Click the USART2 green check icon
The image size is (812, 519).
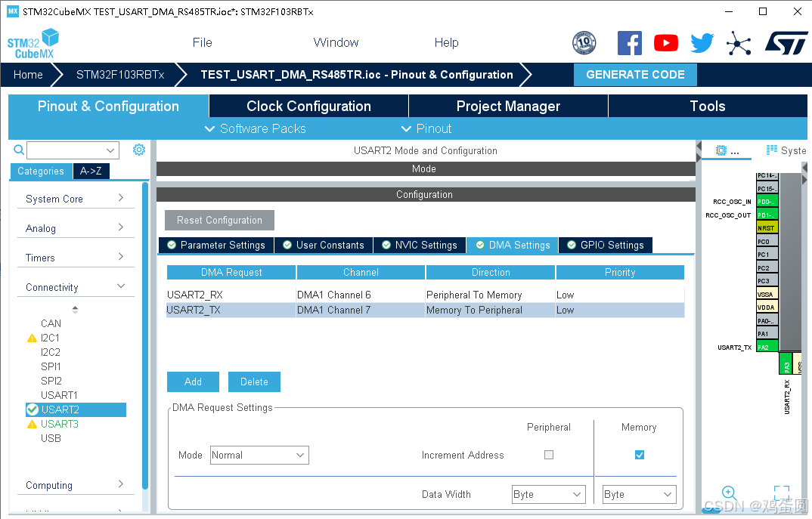[33, 409]
